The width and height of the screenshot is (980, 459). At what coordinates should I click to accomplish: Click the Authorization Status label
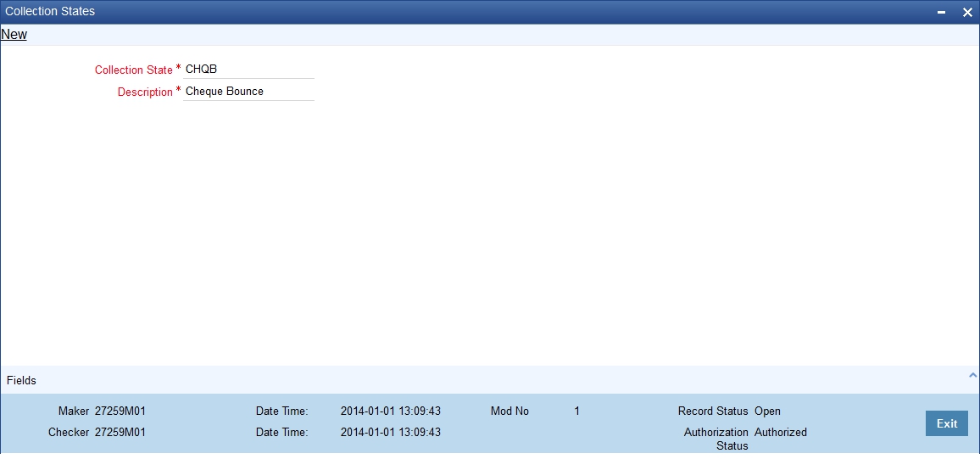[716, 439]
